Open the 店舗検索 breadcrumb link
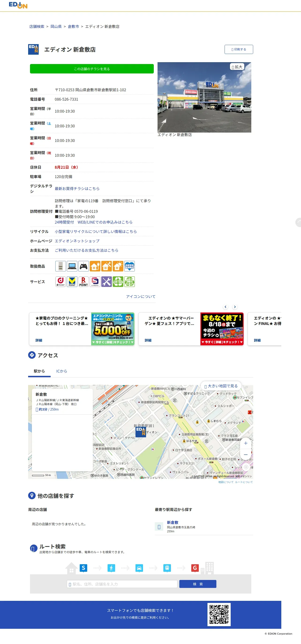 pos(37,27)
